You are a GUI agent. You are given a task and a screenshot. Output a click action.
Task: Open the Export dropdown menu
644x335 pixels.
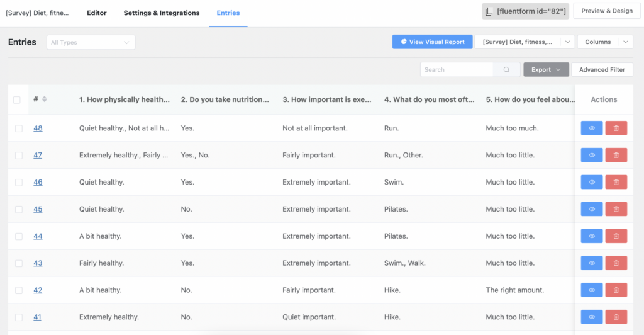546,70
